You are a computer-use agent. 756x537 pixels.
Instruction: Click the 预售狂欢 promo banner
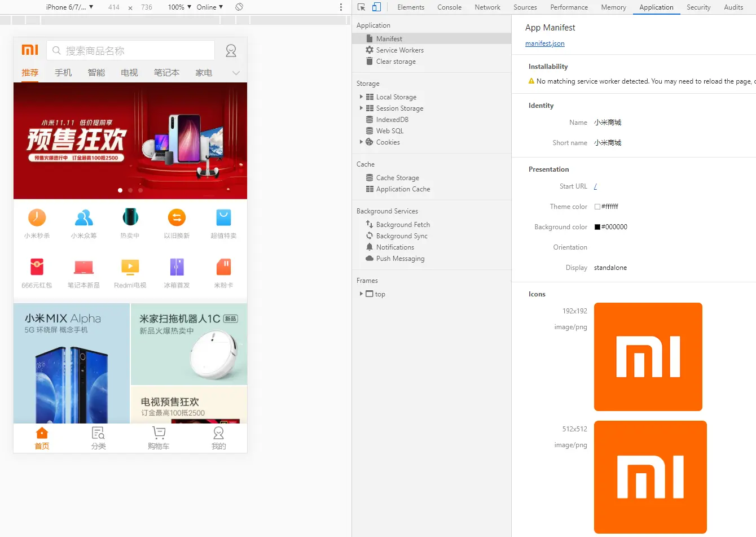tap(130, 141)
